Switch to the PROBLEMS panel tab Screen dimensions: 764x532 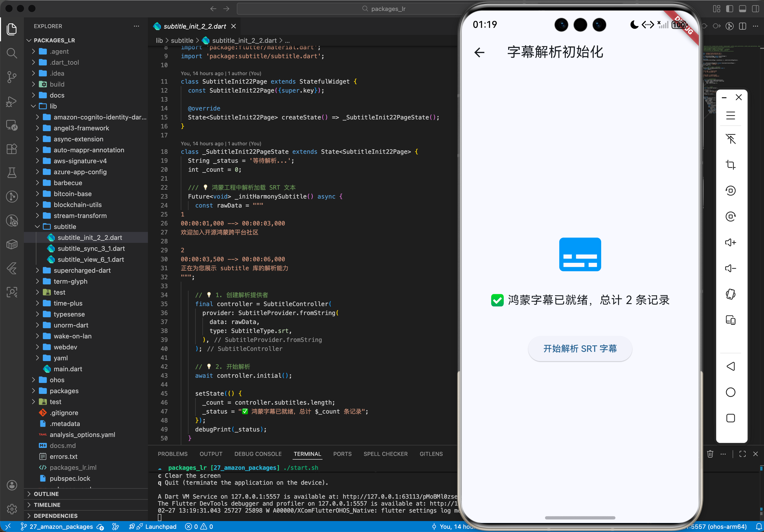(x=172, y=454)
